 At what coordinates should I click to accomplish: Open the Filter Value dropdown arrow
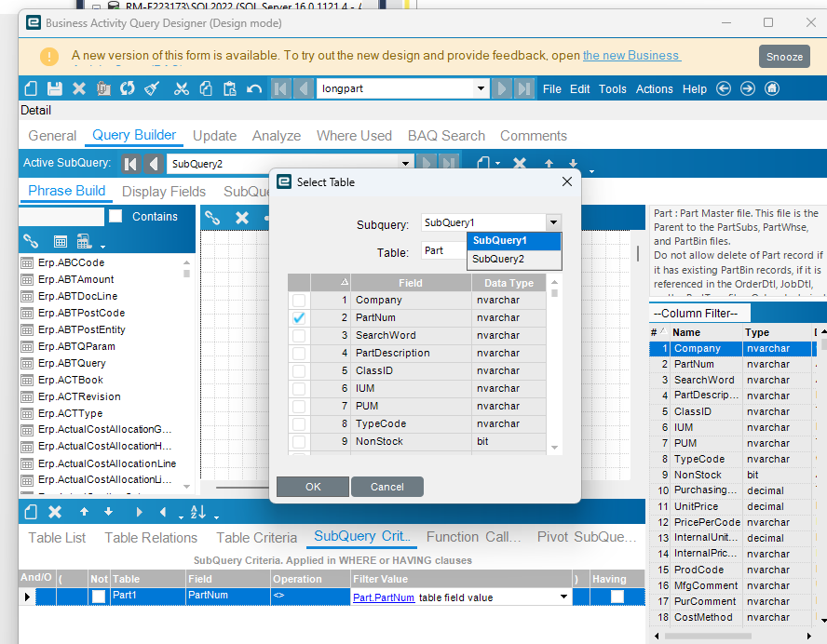pyautogui.click(x=563, y=597)
